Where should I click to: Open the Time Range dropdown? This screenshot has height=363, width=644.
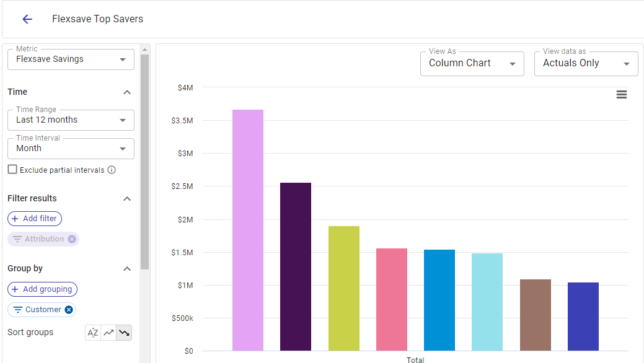click(x=71, y=120)
